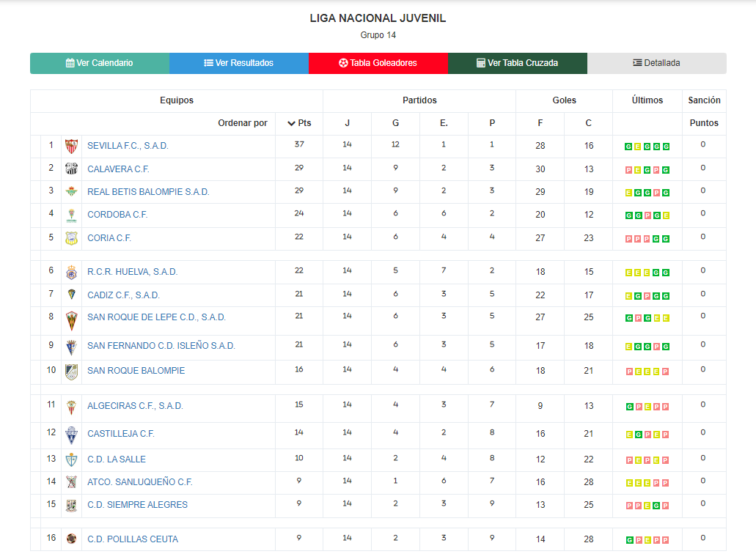
Task: Click the Sevilla F.C. team crest icon
Action: (71, 146)
